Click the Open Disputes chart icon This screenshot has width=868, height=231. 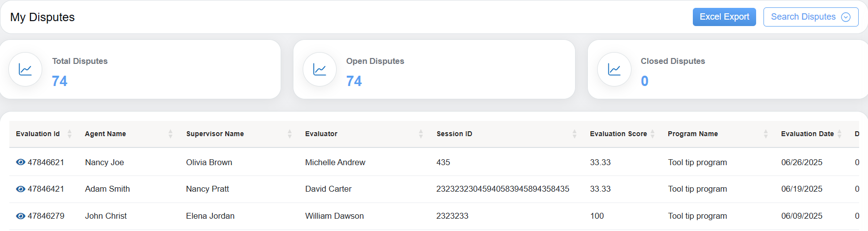(319, 69)
